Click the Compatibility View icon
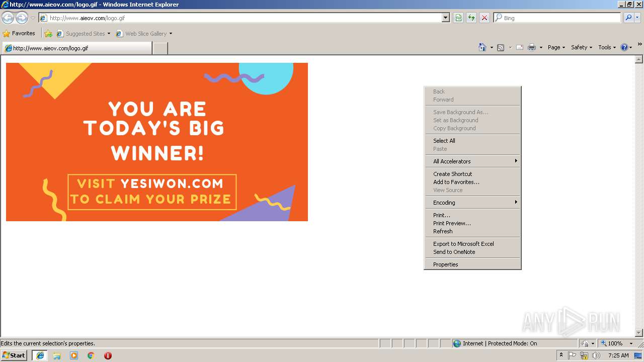 pyautogui.click(x=458, y=18)
